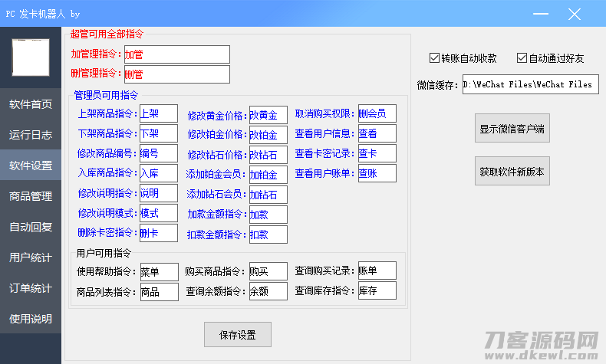Click the 查询余额指令 field

268,291
